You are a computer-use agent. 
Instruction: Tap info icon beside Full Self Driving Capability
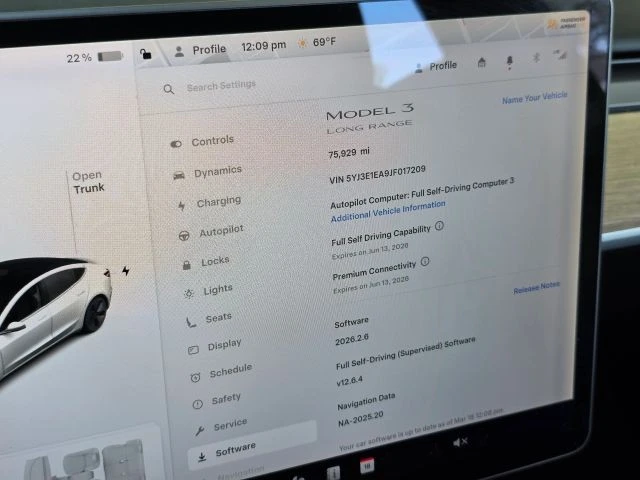(439, 226)
